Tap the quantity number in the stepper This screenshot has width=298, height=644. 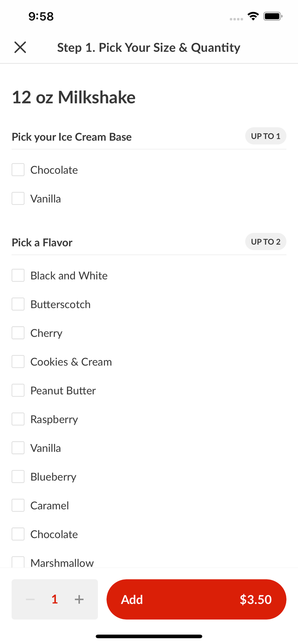55,599
